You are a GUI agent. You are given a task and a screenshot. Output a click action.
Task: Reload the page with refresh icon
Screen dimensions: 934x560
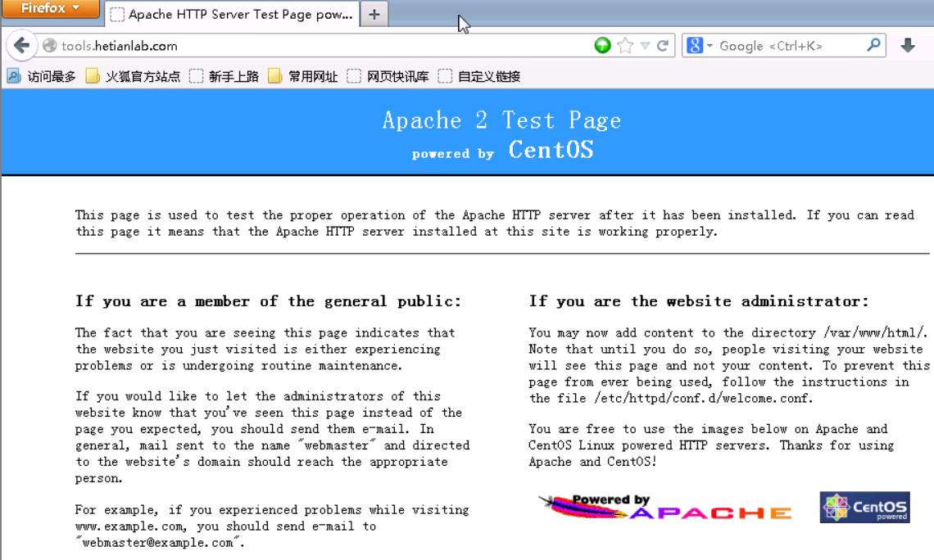662,45
